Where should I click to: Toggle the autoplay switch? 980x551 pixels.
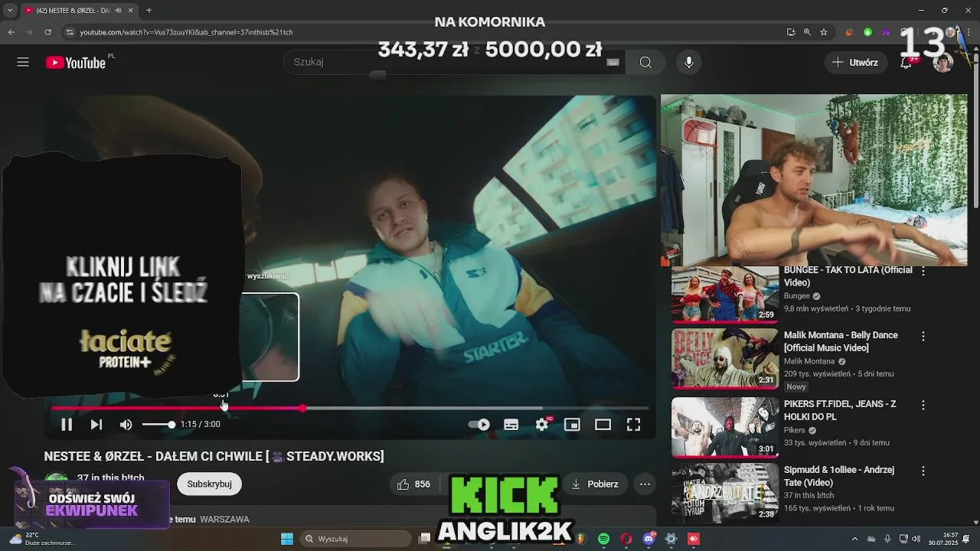479,424
